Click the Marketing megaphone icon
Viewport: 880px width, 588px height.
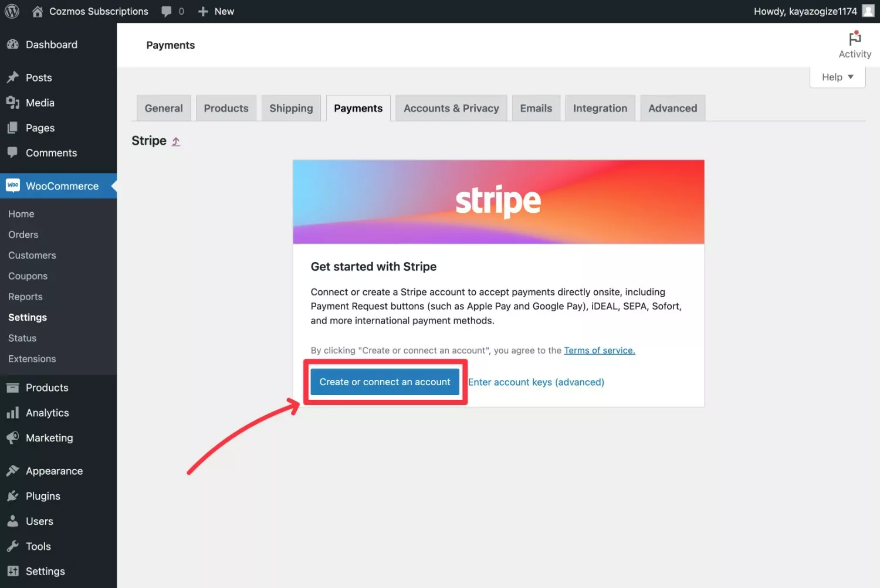click(x=12, y=438)
